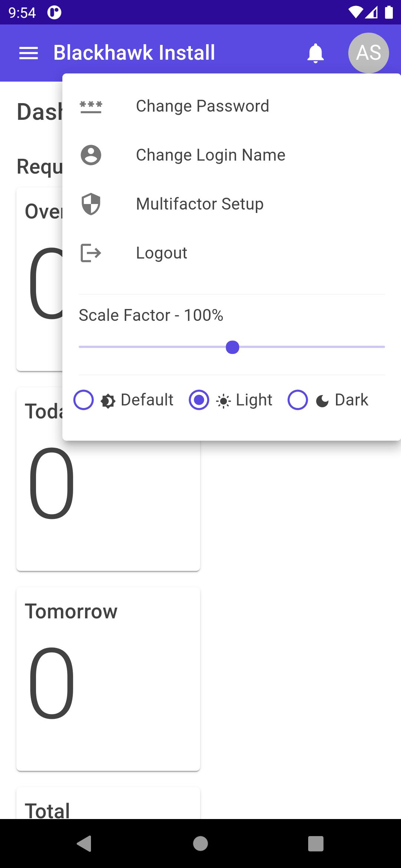Click the brightness icon beside Default

[x=108, y=401]
